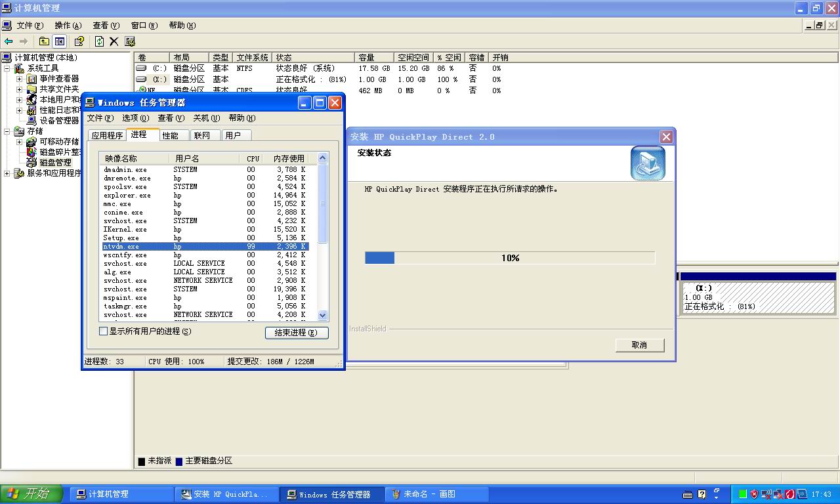Click the 未命名 - 画图 taskbar button
Screen dimensions: 840x504
[x=438, y=494]
